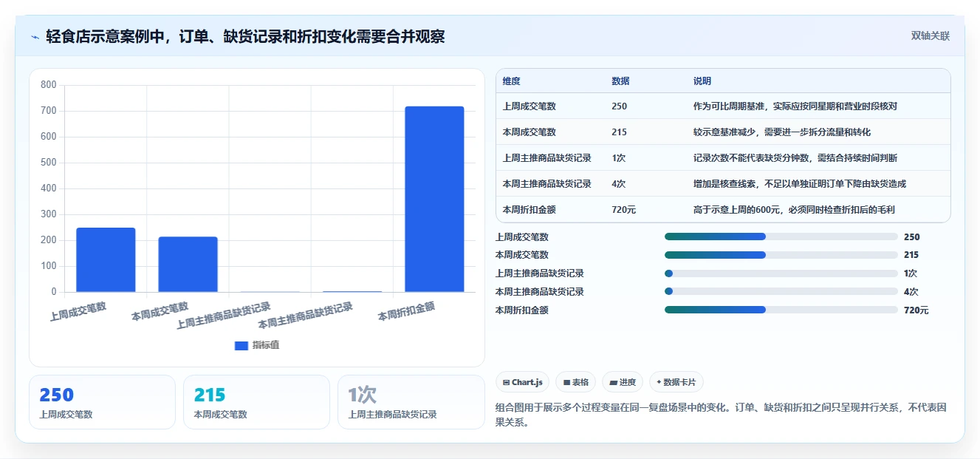The image size is (980, 459).
Task: Click the 数据 column header
Action: [620, 81]
